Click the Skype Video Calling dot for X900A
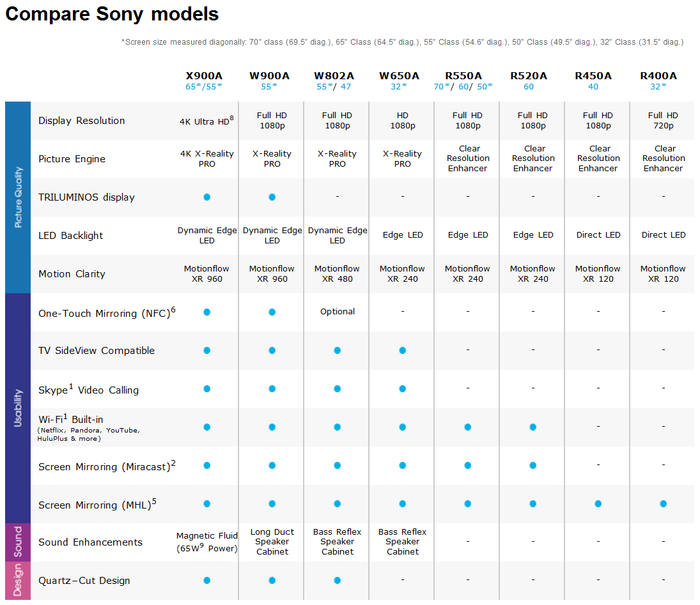700x605 pixels. (206, 388)
